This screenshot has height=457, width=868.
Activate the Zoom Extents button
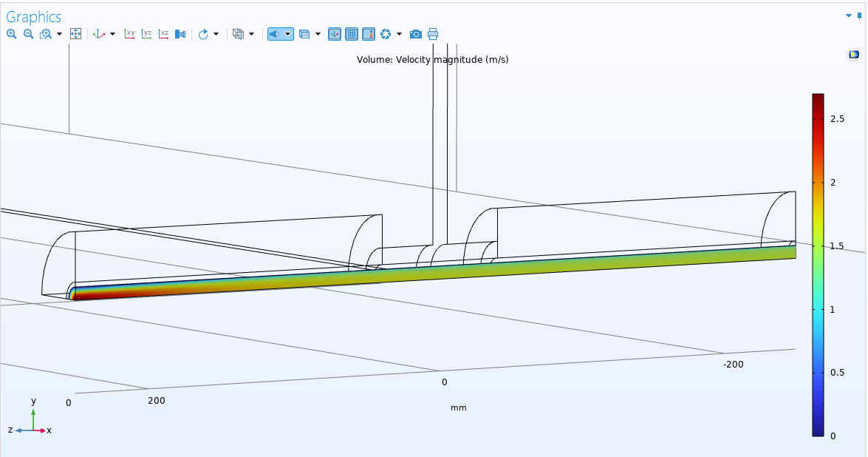click(x=75, y=34)
